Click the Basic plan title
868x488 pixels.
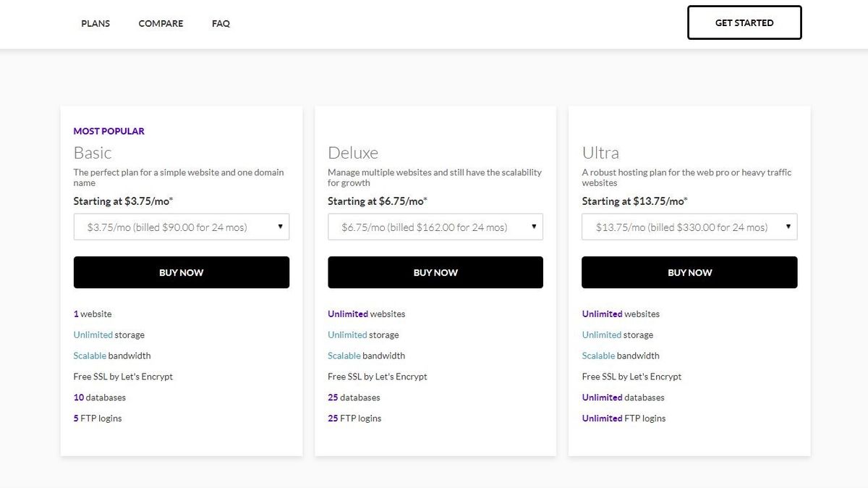[93, 153]
